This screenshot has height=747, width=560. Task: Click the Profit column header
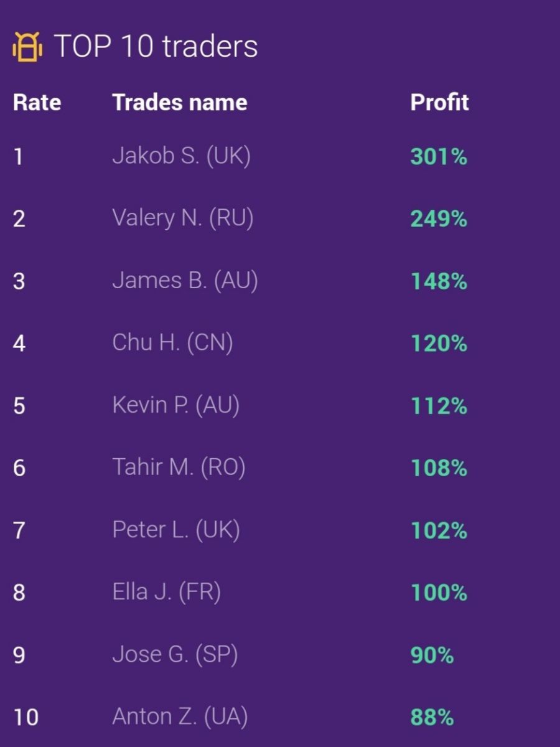pyautogui.click(x=439, y=102)
